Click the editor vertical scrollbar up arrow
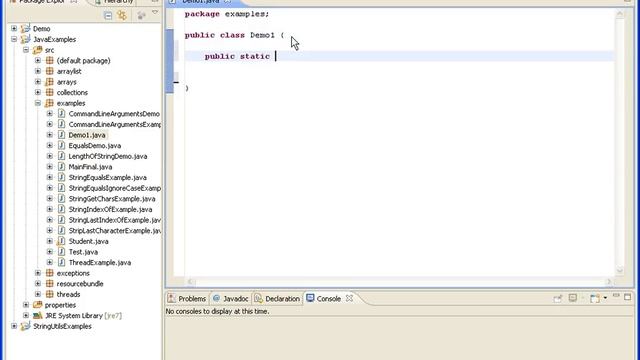640x360 pixels. (x=620, y=14)
